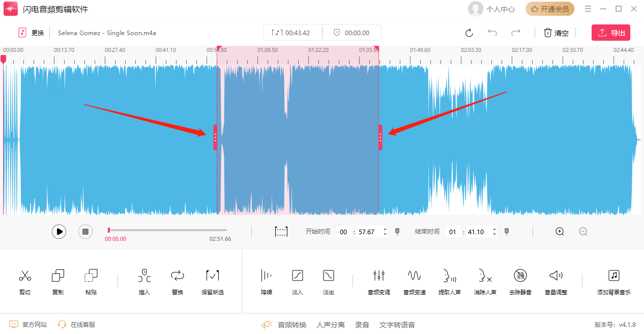644x334 pixels.
Task: Click the end time minutes field 01
Action: (x=453, y=232)
